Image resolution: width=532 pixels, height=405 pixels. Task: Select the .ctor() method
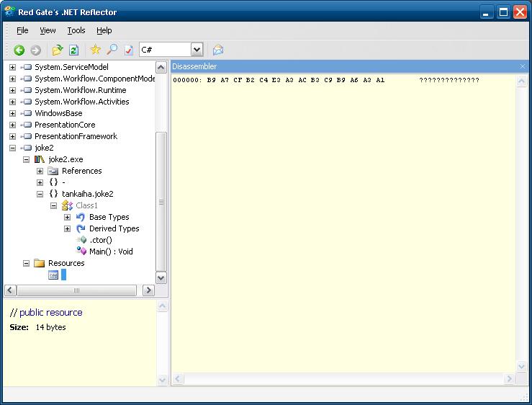pos(101,241)
